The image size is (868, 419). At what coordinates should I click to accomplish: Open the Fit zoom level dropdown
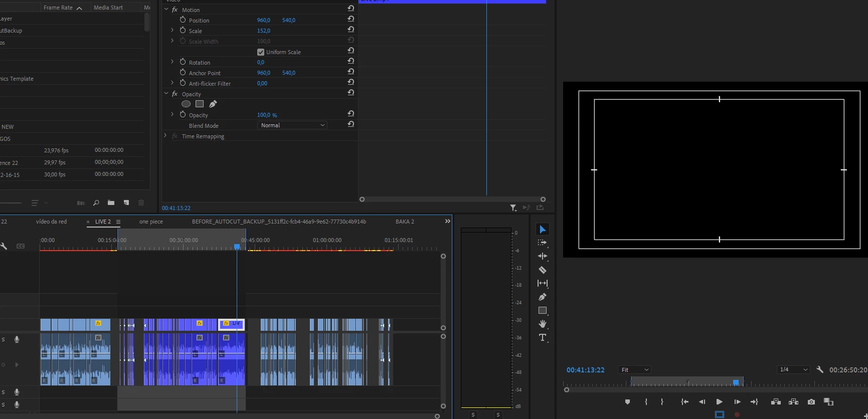tap(634, 370)
